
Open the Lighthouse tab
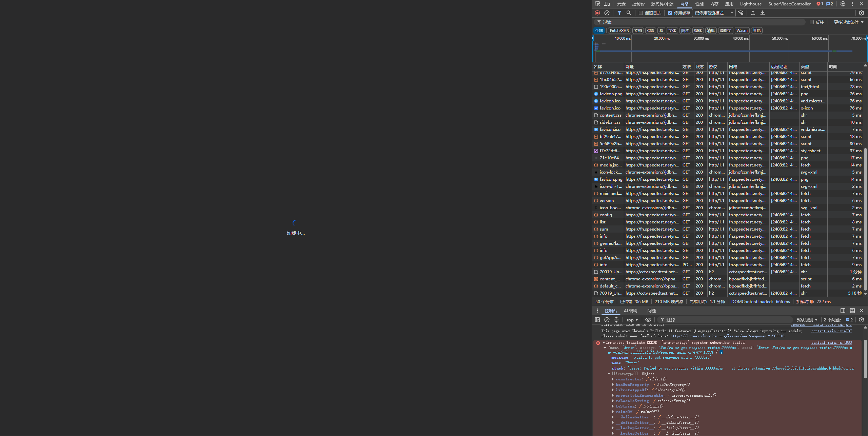click(x=751, y=4)
